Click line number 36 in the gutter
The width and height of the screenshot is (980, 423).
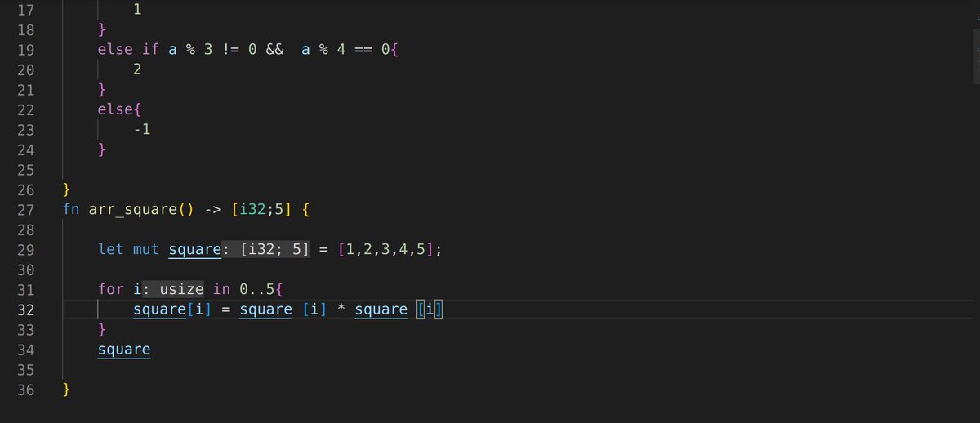coord(25,390)
